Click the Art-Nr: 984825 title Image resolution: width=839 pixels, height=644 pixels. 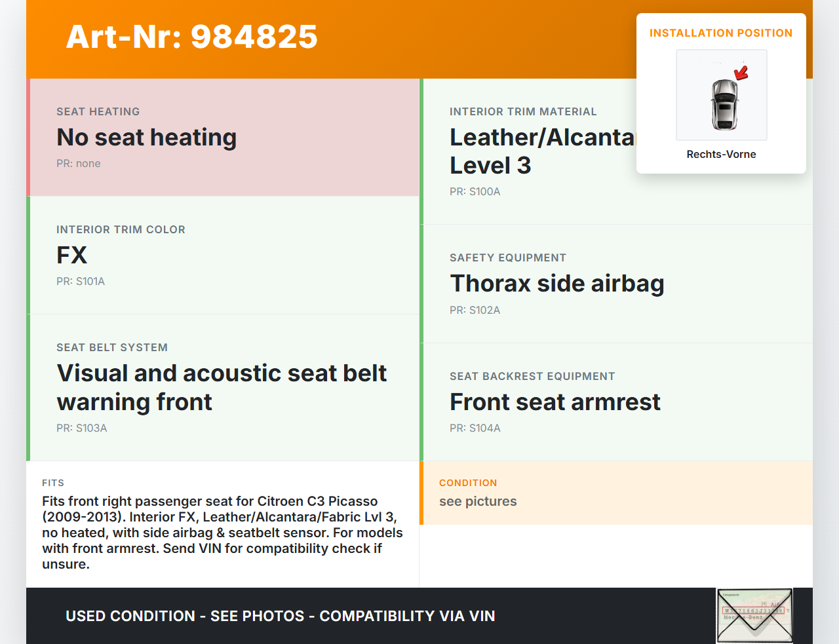pos(191,37)
